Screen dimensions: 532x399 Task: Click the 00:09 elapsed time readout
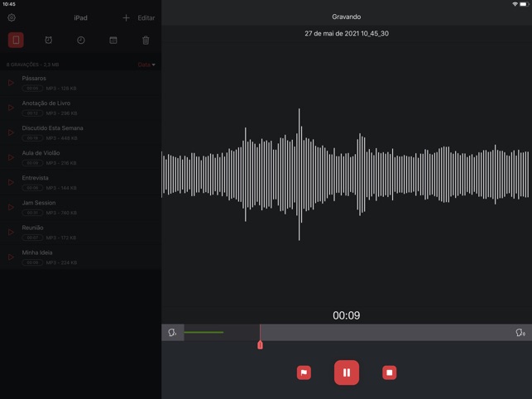347,315
